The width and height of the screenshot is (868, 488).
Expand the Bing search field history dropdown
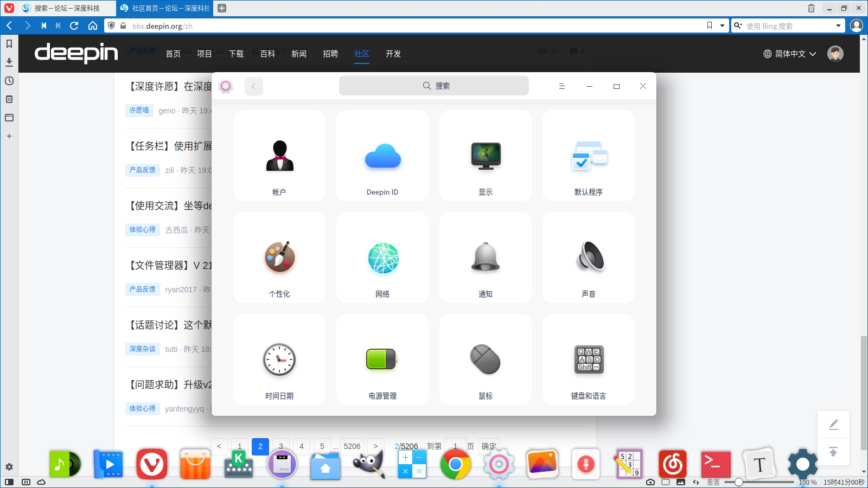tap(838, 25)
